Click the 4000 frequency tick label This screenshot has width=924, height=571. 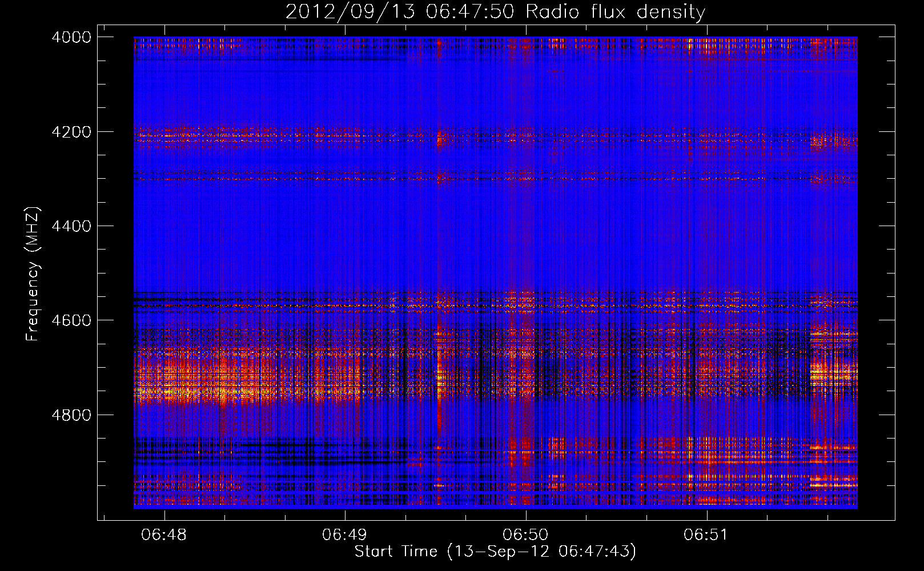tap(71, 37)
